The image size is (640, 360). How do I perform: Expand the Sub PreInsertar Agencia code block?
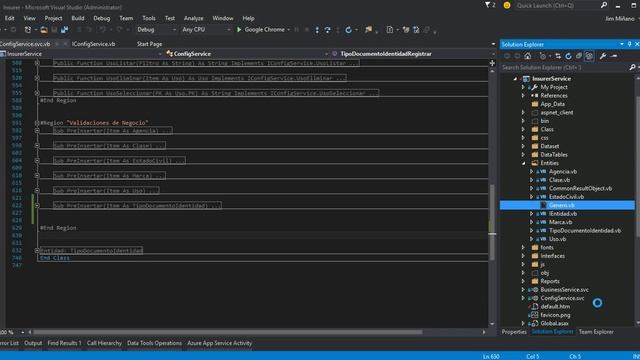[37, 131]
